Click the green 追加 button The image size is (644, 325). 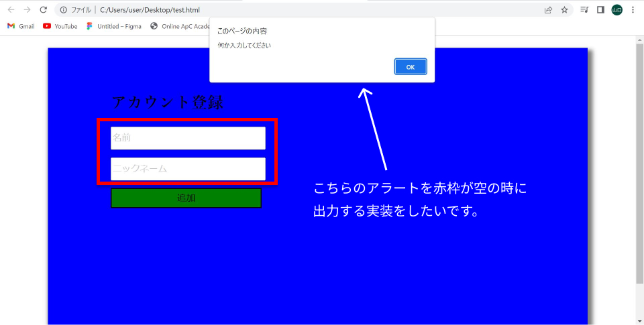point(186,198)
